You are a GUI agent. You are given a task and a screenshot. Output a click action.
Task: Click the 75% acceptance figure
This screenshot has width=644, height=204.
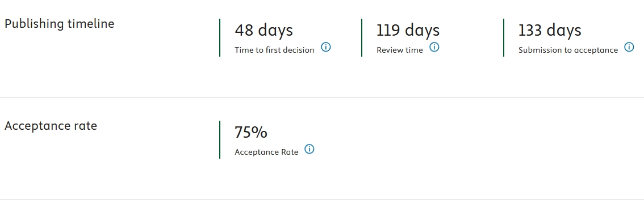pyautogui.click(x=251, y=132)
